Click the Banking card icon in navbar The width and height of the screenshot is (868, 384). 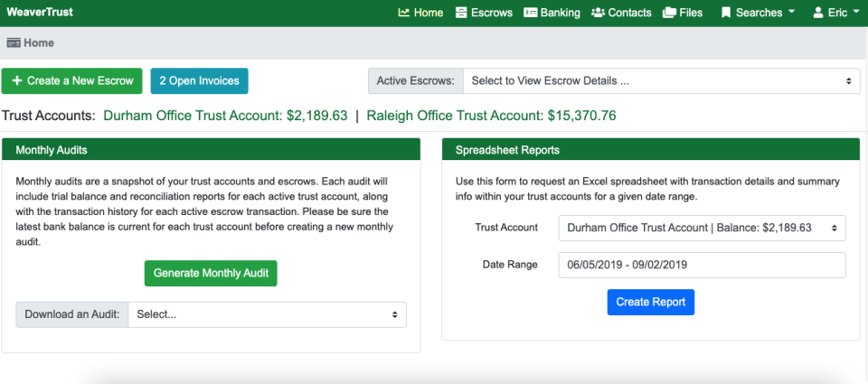[x=531, y=12]
